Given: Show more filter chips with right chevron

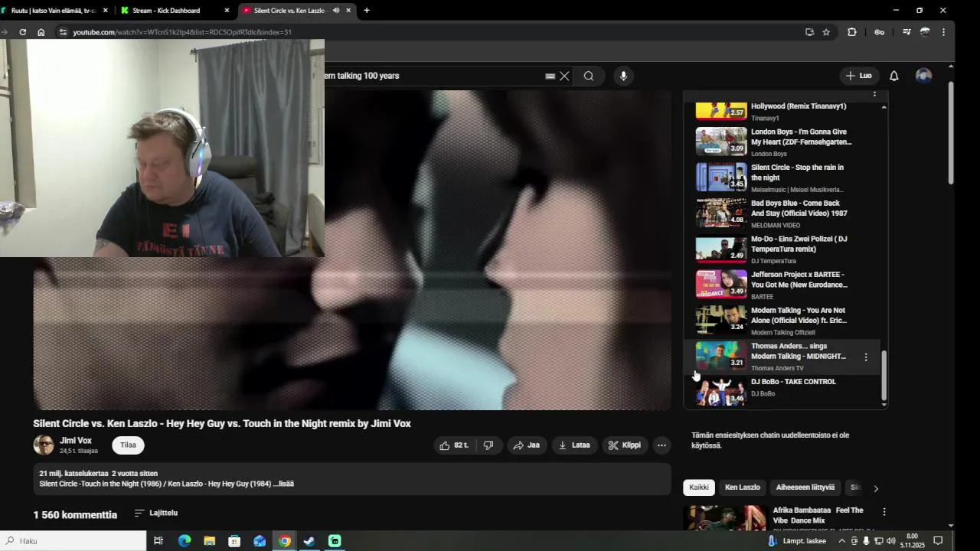Looking at the screenshot, I should coord(876,488).
